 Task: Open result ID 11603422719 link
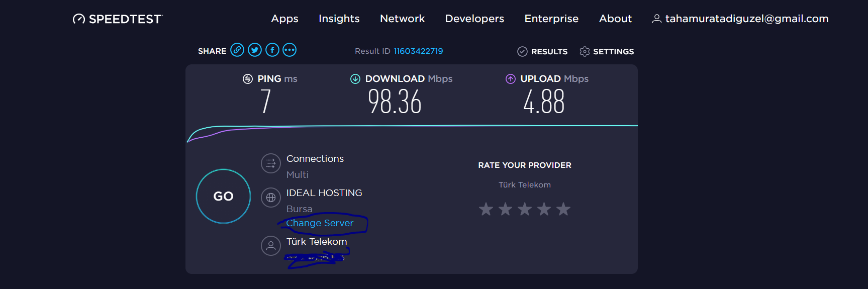point(418,51)
